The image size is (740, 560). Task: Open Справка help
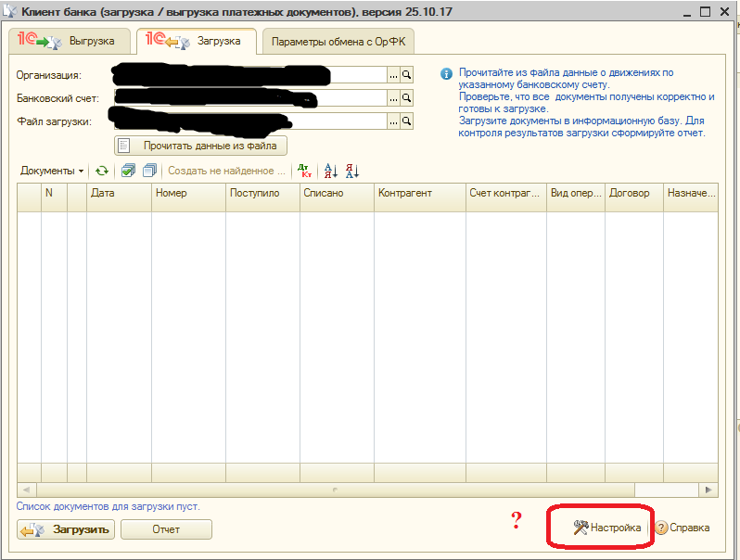point(683,528)
